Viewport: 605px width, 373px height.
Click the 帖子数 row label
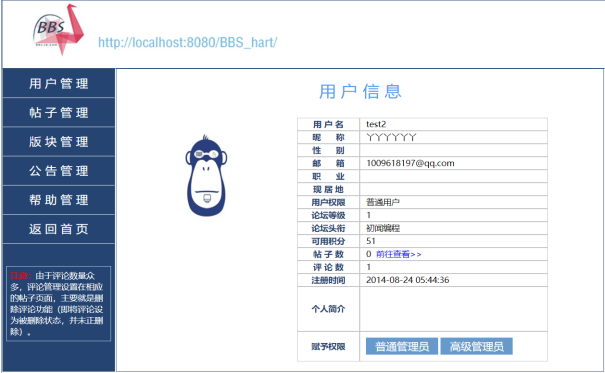[x=328, y=254]
